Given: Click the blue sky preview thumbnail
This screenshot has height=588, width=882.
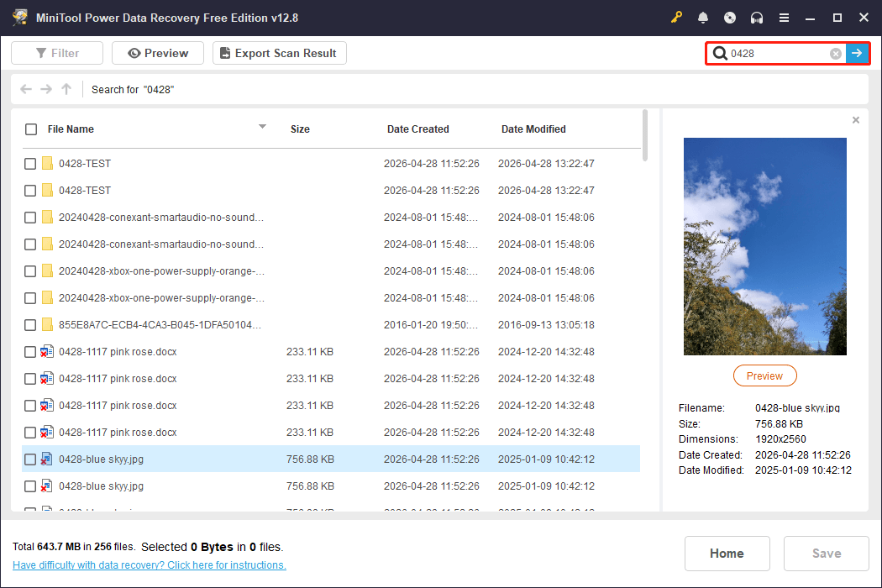Looking at the screenshot, I should tap(764, 245).
